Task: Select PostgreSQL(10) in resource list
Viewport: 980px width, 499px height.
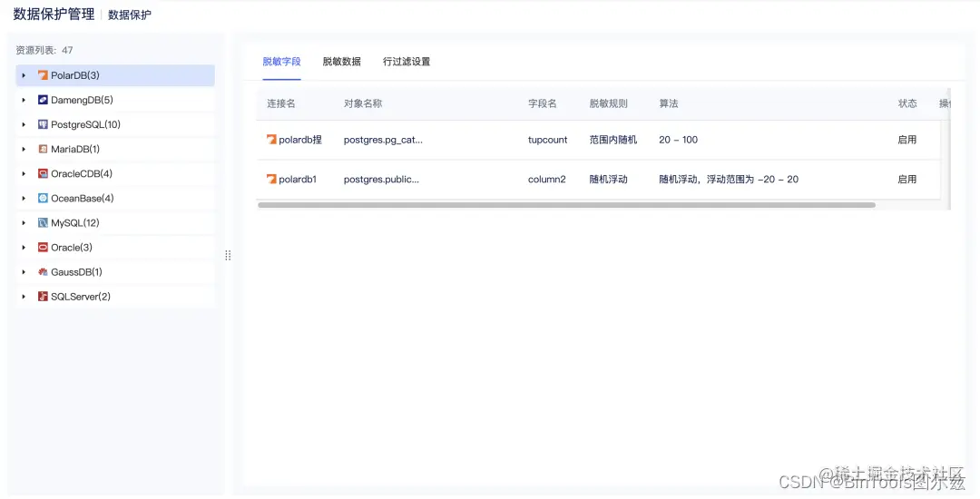Action: click(x=115, y=124)
